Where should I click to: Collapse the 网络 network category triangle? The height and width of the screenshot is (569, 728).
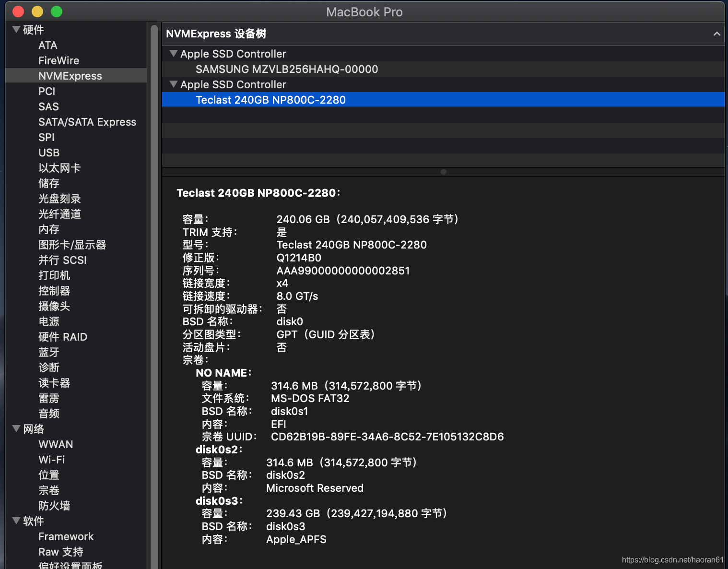pos(16,428)
